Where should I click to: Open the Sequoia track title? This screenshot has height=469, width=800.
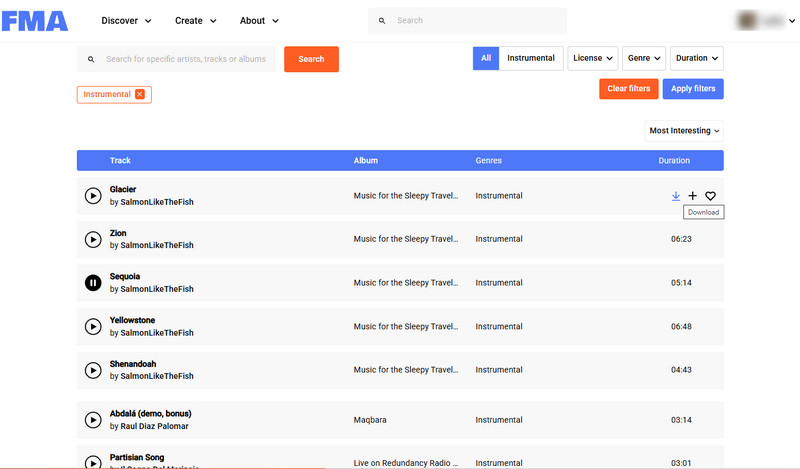tap(124, 277)
